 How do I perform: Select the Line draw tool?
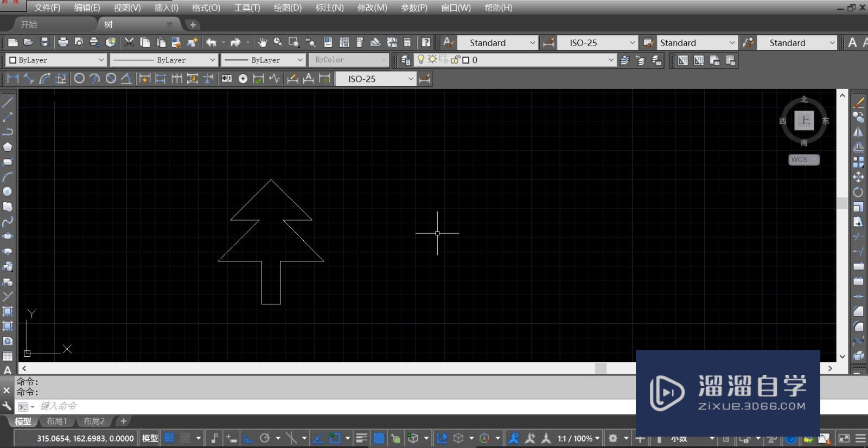pos(8,101)
